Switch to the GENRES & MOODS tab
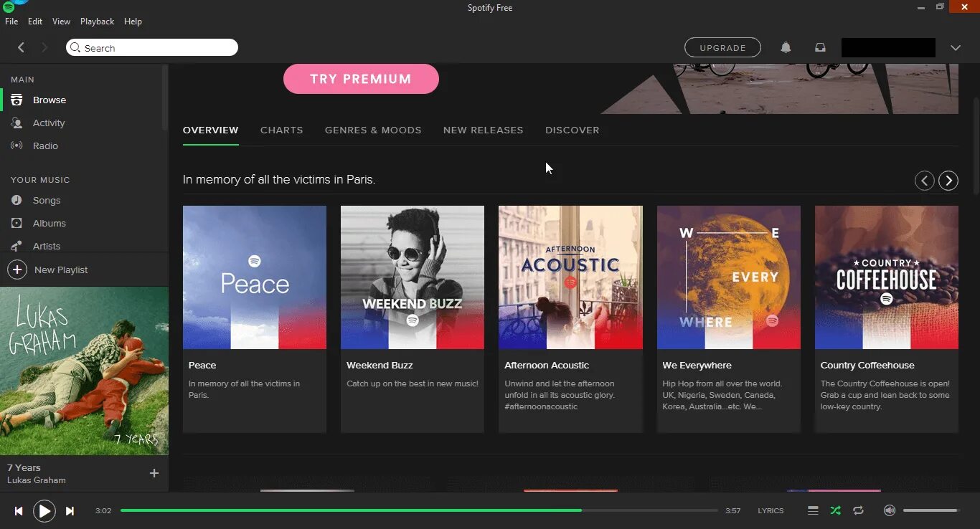Viewport: 980px width, 529px height. click(x=373, y=130)
